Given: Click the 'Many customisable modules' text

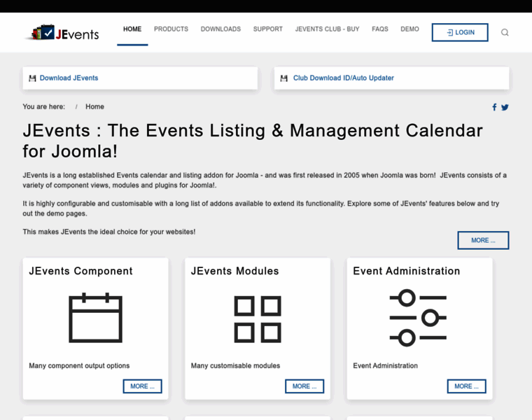Looking at the screenshot, I should 235,365.
